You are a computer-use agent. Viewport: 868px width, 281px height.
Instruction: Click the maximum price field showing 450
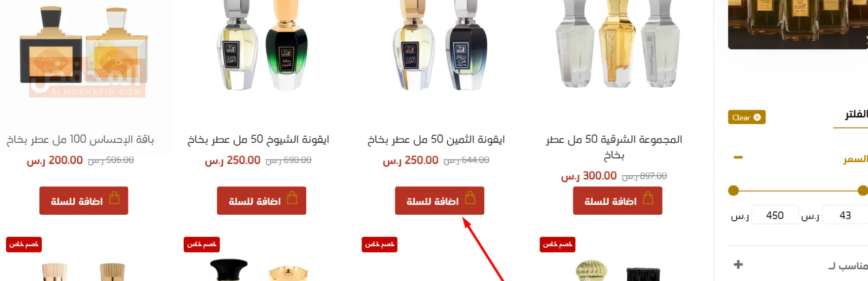[x=775, y=215]
